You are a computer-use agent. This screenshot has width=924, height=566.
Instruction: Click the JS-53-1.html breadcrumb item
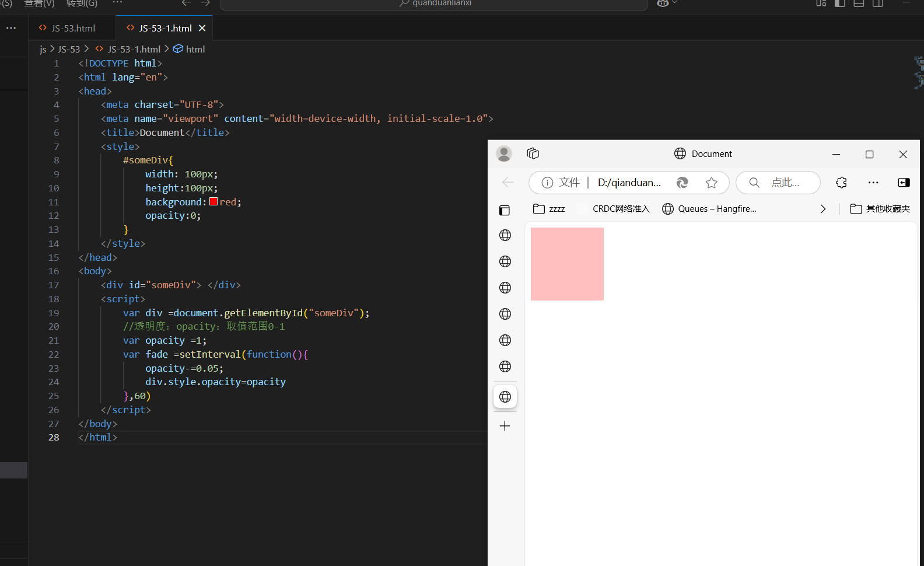coord(128,49)
